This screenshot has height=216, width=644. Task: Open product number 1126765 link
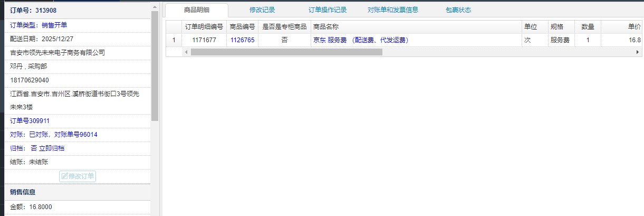[242, 40]
